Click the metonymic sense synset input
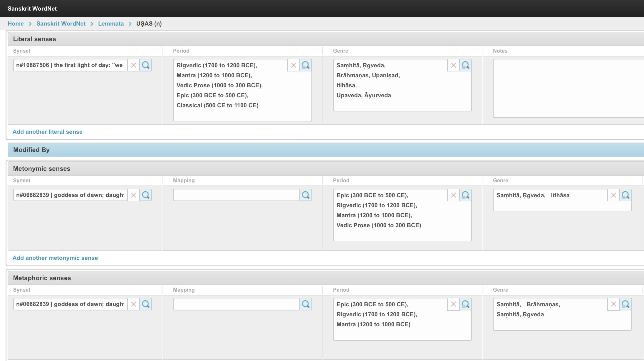The width and height of the screenshot is (644, 361). click(x=70, y=195)
